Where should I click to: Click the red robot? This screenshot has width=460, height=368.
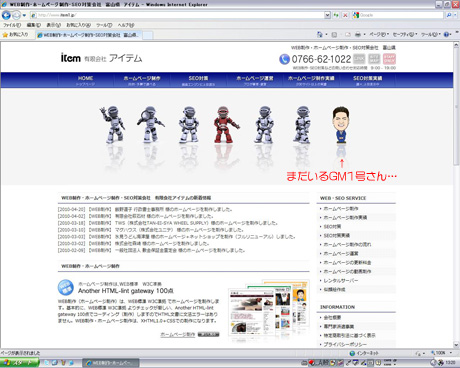(x=226, y=124)
